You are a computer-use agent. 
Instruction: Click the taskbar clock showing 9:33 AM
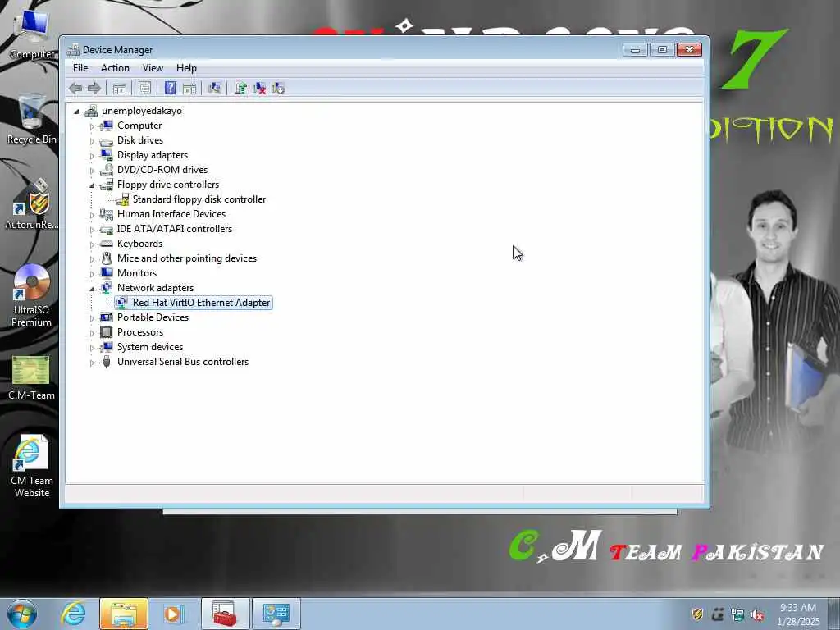(797, 614)
